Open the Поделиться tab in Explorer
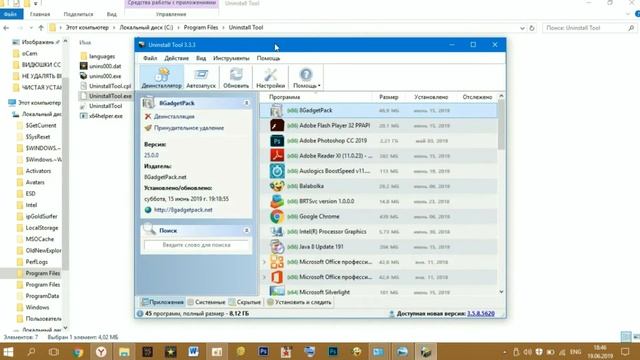Viewport: 640px width, 360px height. [x=78, y=14]
